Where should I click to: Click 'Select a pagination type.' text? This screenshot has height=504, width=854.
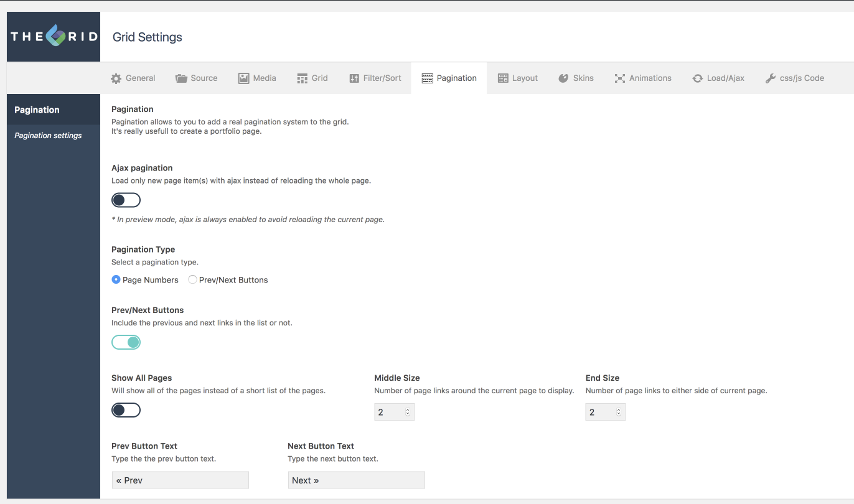coord(155,262)
